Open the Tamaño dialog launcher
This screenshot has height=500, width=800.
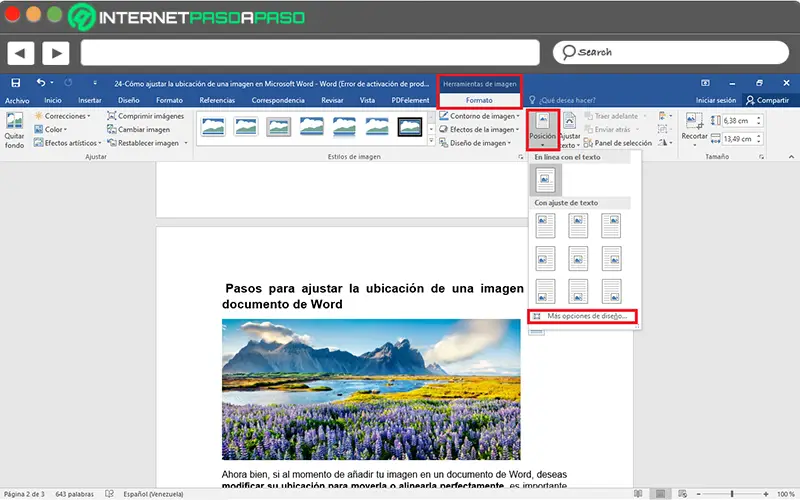pyautogui.click(x=761, y=157)
